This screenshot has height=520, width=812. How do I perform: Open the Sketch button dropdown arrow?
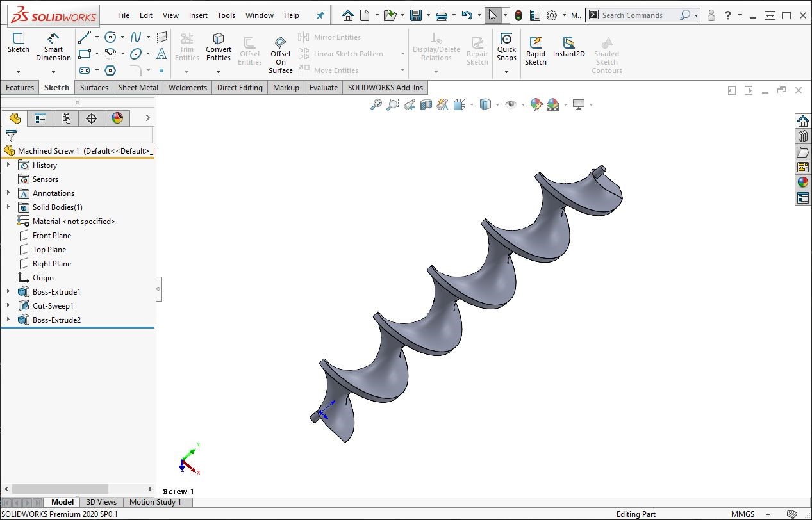[x=18, y=71]
